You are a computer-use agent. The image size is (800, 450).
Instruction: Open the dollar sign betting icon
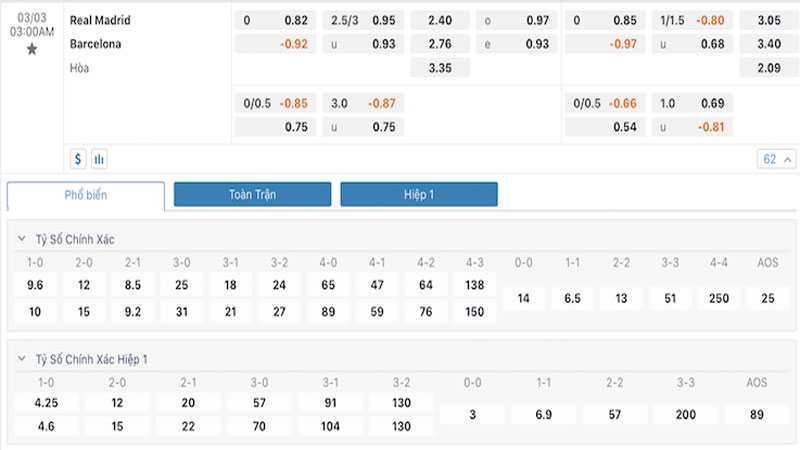tap(78, 159)
